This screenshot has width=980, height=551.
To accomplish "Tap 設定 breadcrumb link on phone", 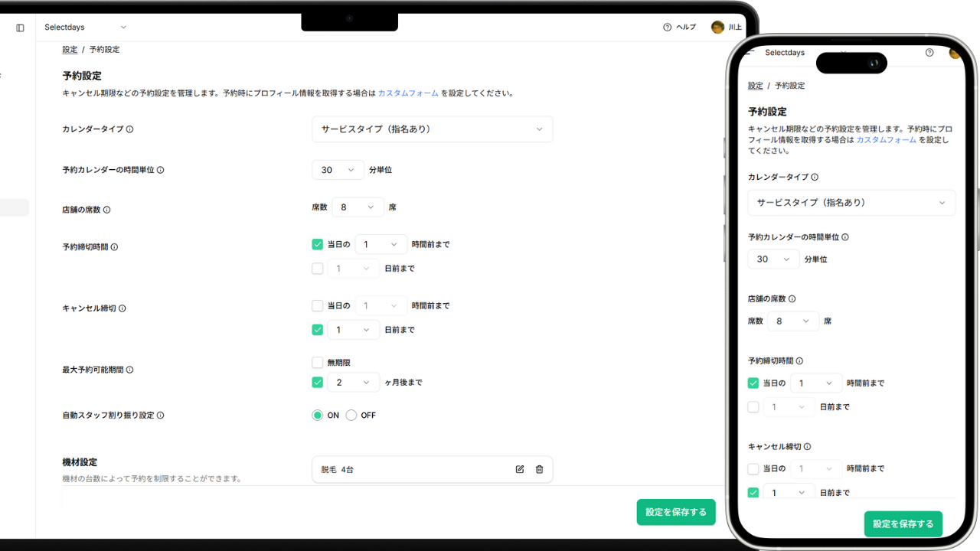I will pos(756,86).
